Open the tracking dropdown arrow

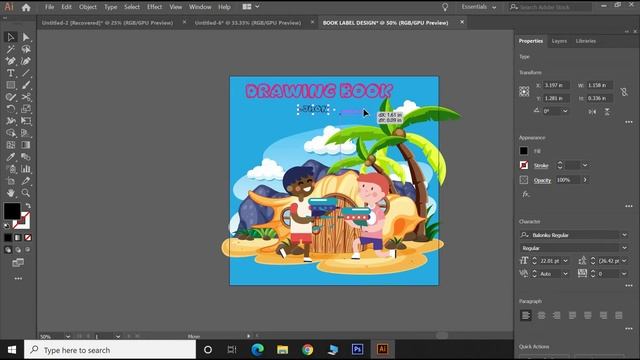tap(624, 274)
